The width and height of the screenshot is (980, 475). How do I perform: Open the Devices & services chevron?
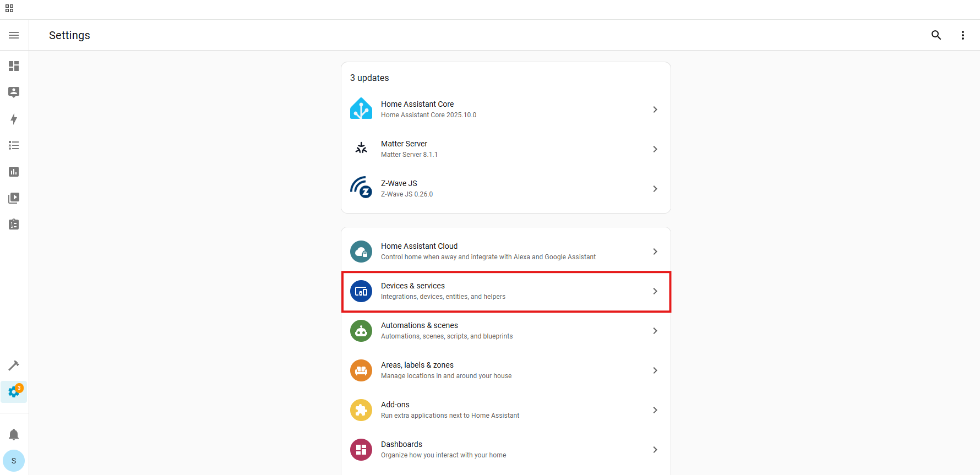tap(655, 291)
